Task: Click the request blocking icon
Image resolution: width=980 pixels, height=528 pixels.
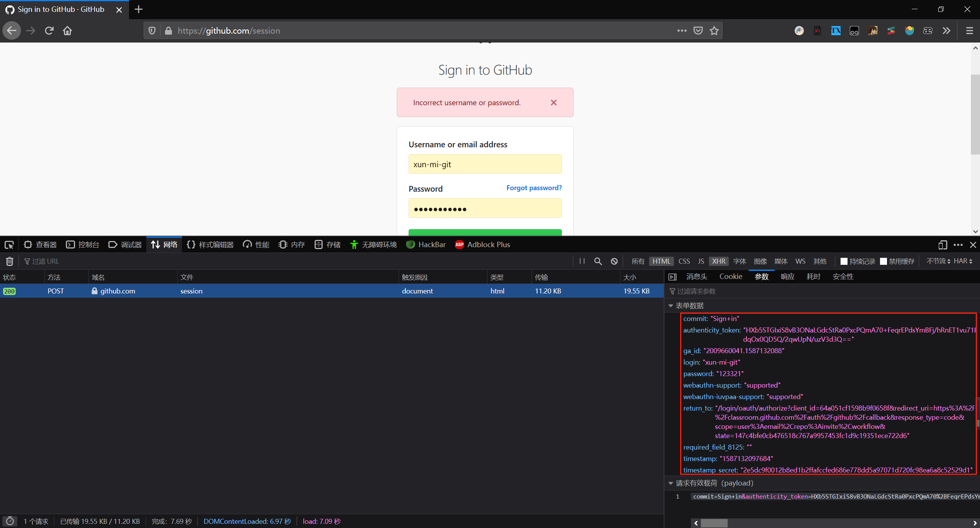Action: click(614, 261)
